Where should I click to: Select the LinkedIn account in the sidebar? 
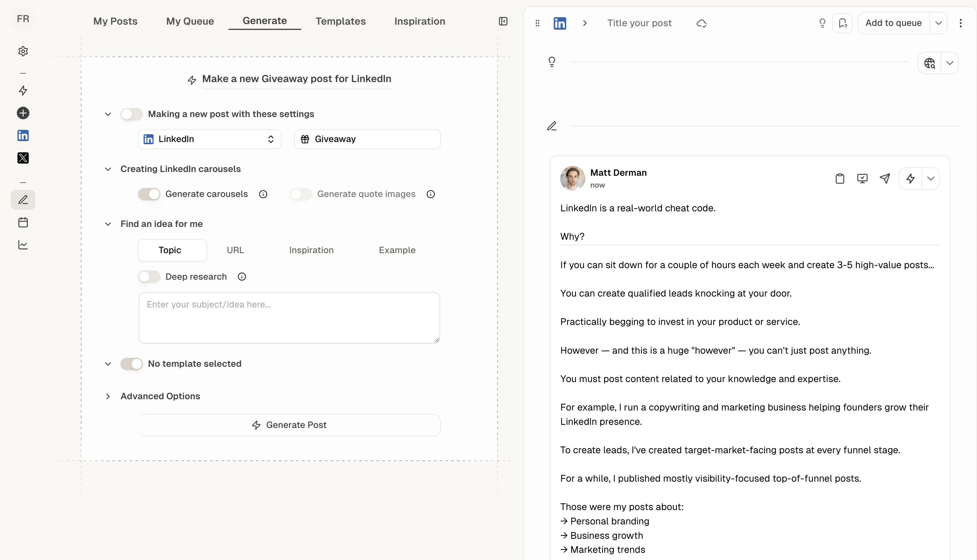(x=23, y=135)
